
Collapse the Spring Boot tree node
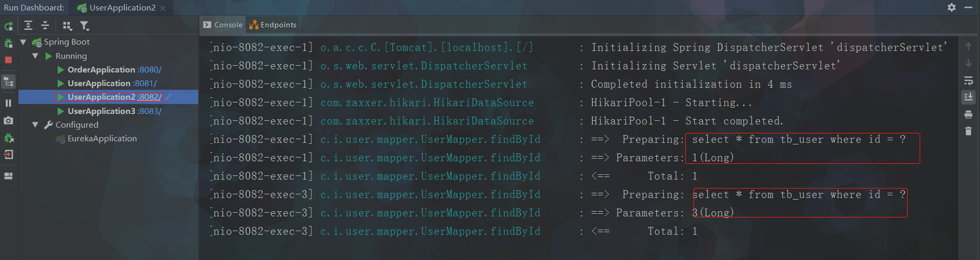[23, 42]
